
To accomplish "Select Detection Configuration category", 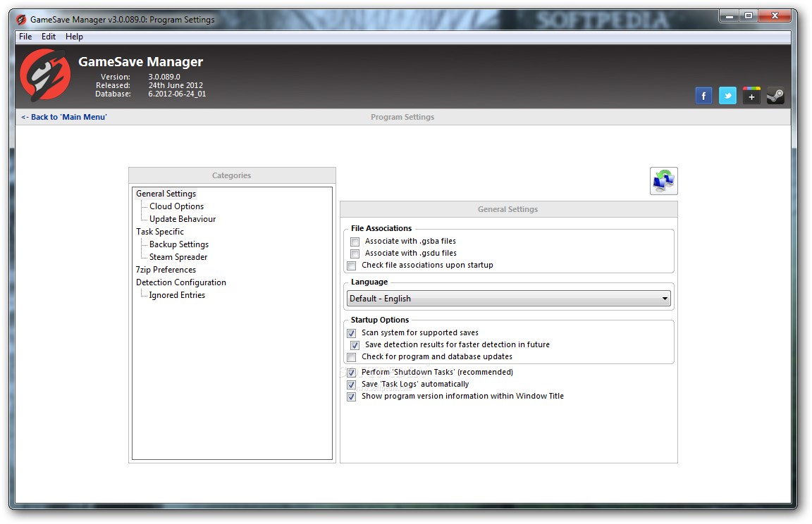I will [181, 282].
